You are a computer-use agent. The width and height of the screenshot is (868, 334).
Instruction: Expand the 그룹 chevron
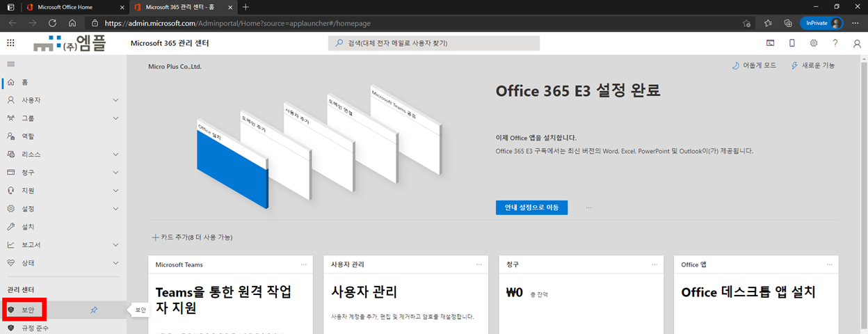(x=115, y=118)
